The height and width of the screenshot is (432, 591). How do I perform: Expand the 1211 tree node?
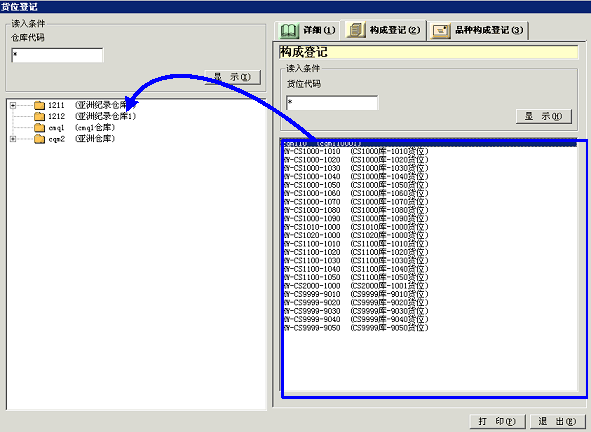tap(13, 105)
